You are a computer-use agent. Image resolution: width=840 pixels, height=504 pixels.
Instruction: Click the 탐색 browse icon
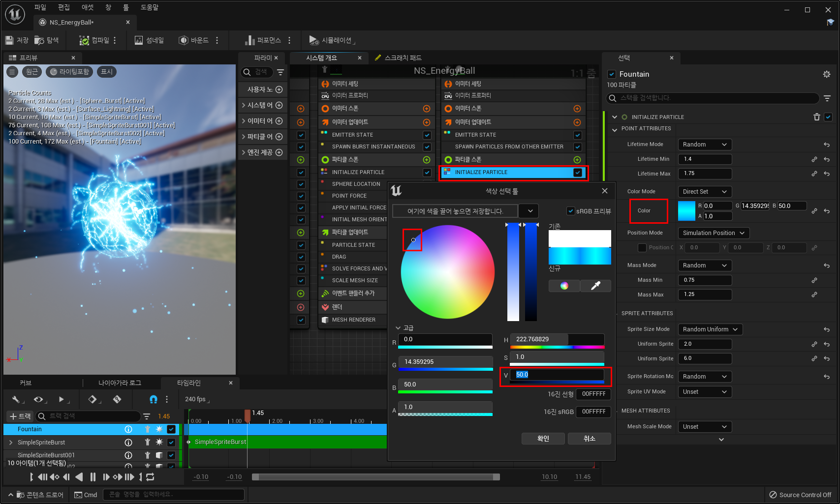tap(39, 40)
